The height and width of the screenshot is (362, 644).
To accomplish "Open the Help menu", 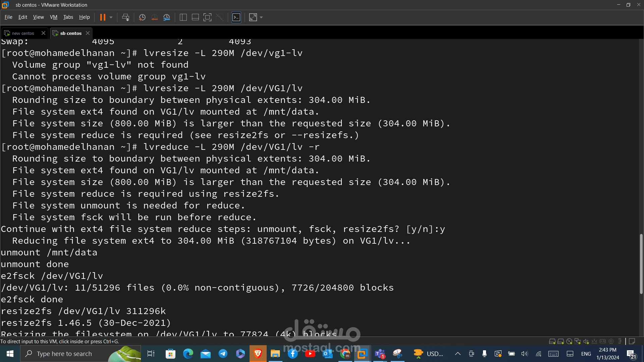I will (85, 17).
